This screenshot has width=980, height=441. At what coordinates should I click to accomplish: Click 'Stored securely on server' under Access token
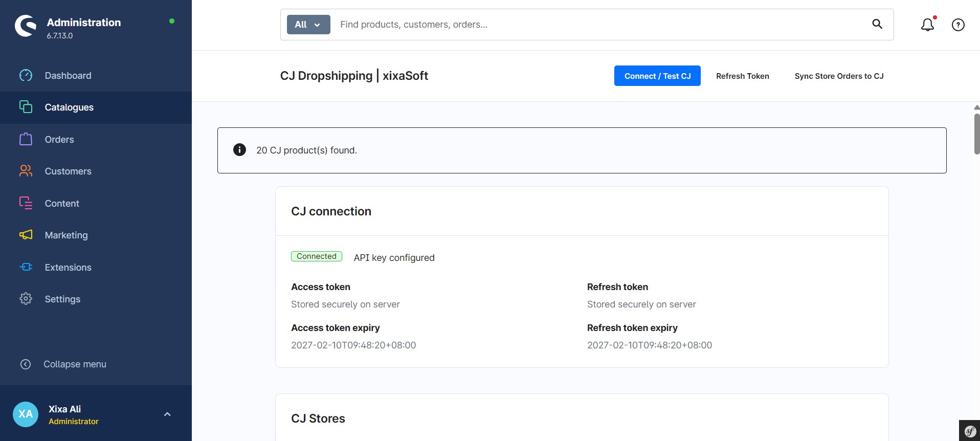[345, 304]
